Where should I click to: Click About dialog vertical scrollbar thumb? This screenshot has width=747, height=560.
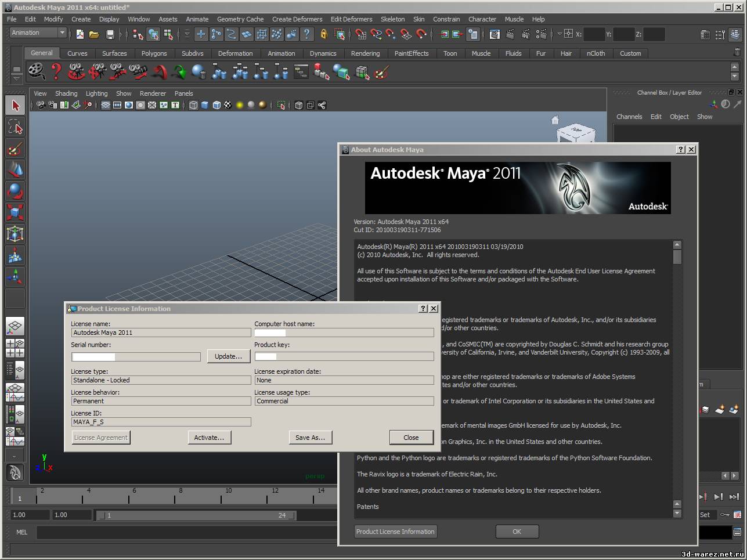(x=677, y=257)
